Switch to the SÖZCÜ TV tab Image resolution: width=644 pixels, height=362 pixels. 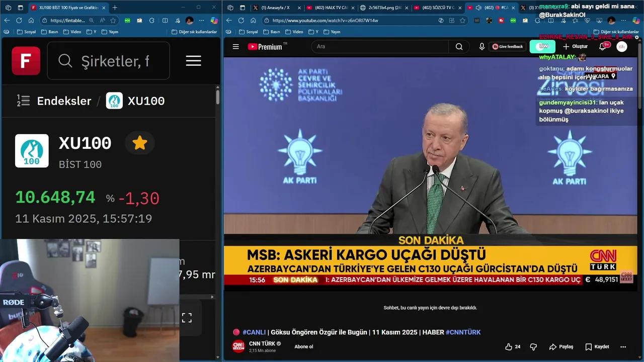tap(438, 8)
